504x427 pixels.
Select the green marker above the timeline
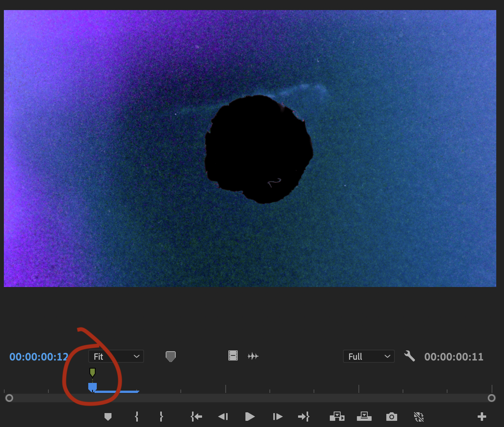93,372
